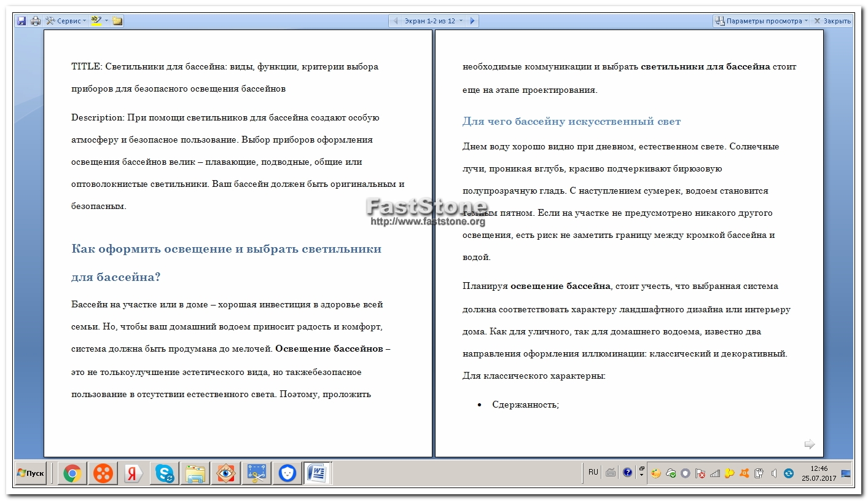Open FastStone Image Viewer eye icon
Viewport: 868px width, 501px height.
click(x=225, y=473)
